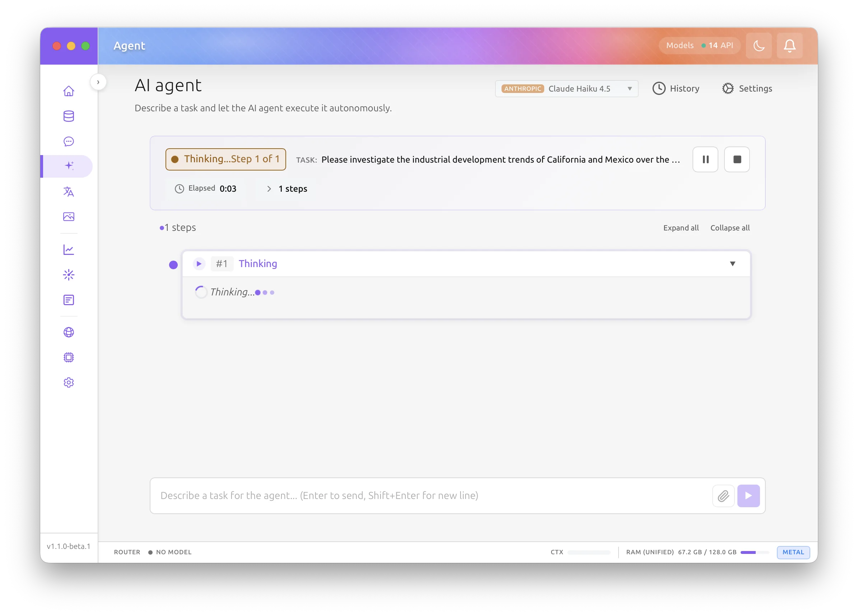The image size is (858, 616).
Task: Pause the running agent task
Action: 705,159
